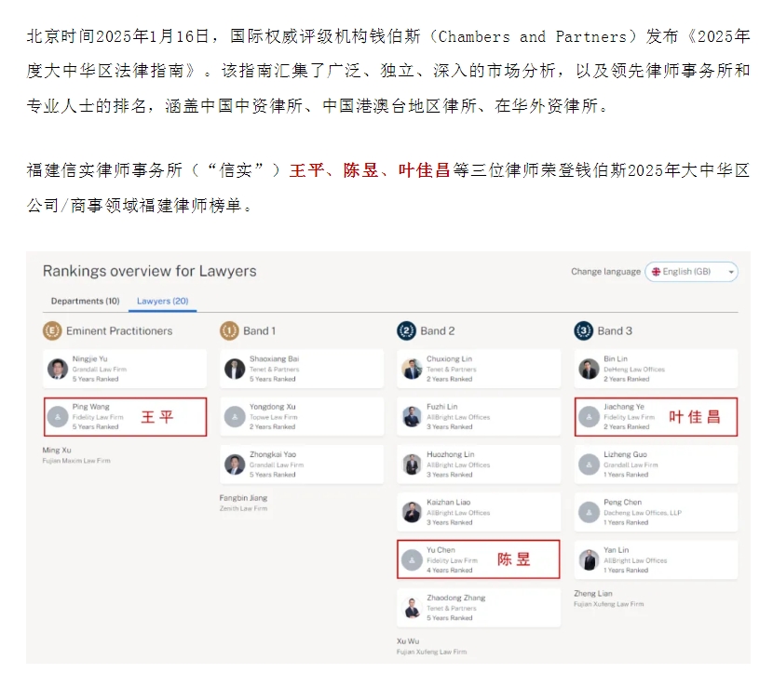Click the Yan Lin name text
The image size is (773, 700).
pyautogui.click(x=617, y=550)
